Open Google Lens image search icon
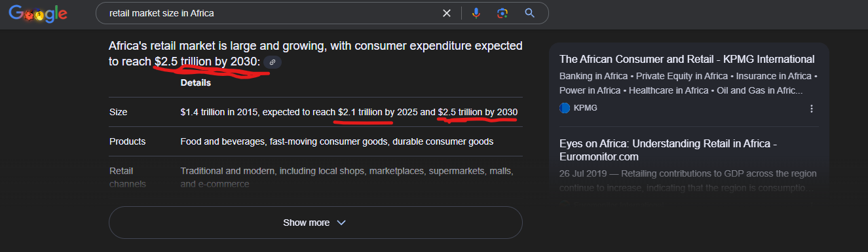Image resolution: width=868 pixels, height=252 pixels. pyautogui.click(x=502, y=13)
